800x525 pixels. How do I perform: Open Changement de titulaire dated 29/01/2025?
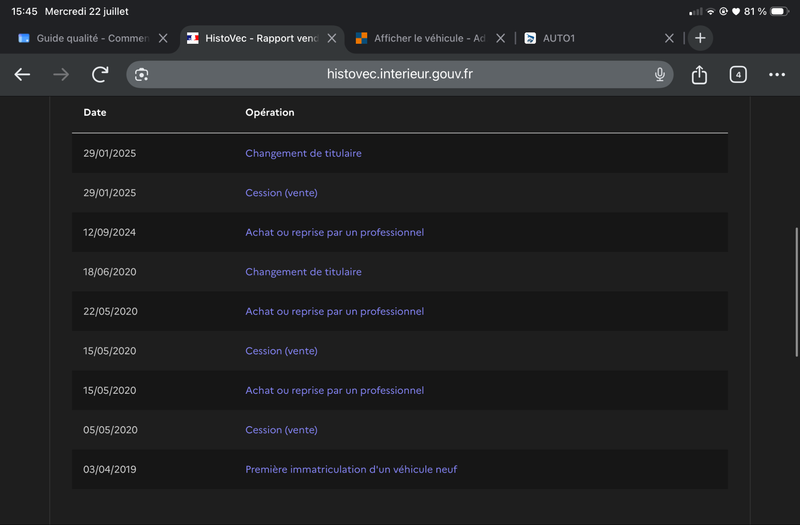[x=303, y=153]
